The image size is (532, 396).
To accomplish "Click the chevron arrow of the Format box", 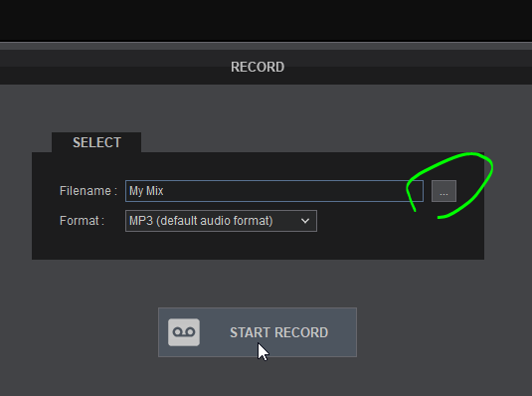I will [305, 221].
